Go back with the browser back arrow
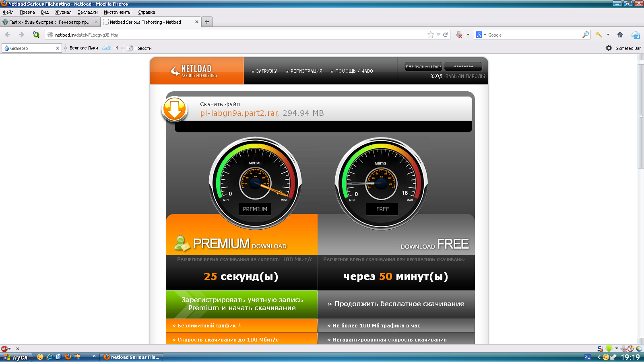The image size is (644, 362). coord(7,35)
